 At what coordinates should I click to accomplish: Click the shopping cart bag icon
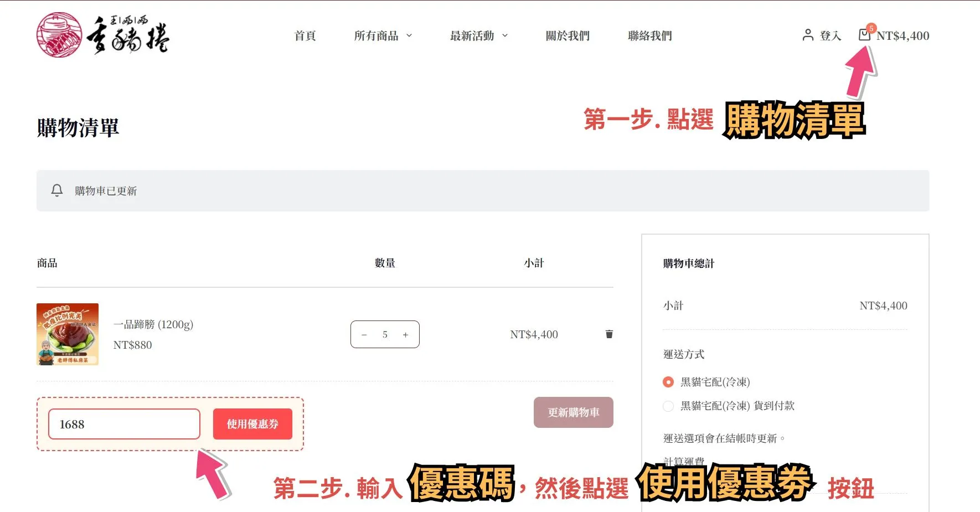point(864,35)
